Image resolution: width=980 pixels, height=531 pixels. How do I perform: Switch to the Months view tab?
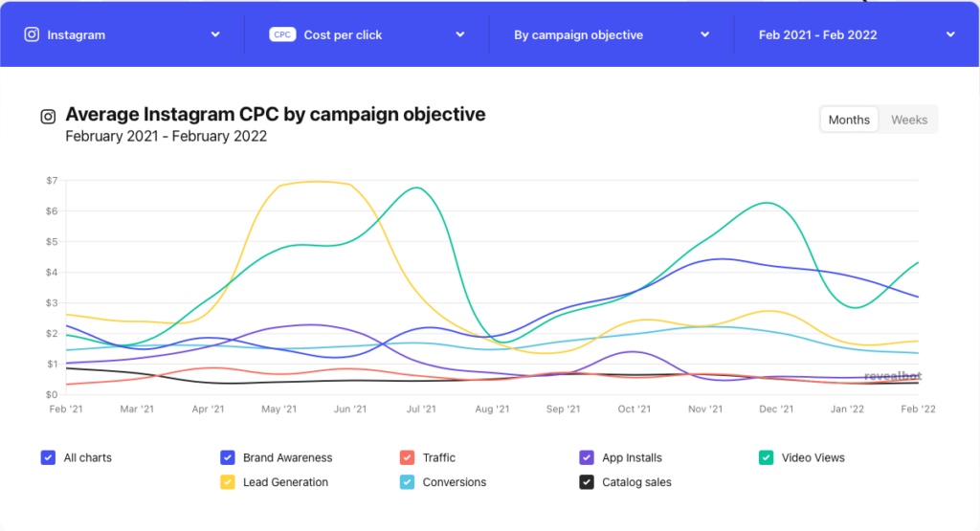(x=849, y=120)
